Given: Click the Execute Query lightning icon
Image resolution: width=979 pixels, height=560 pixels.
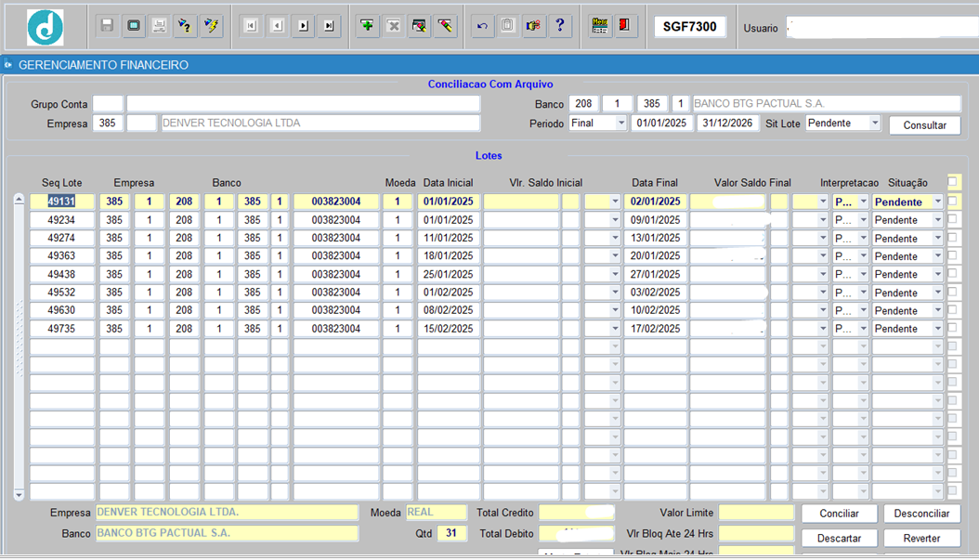Looking at the screenshot, I should 211,26.
